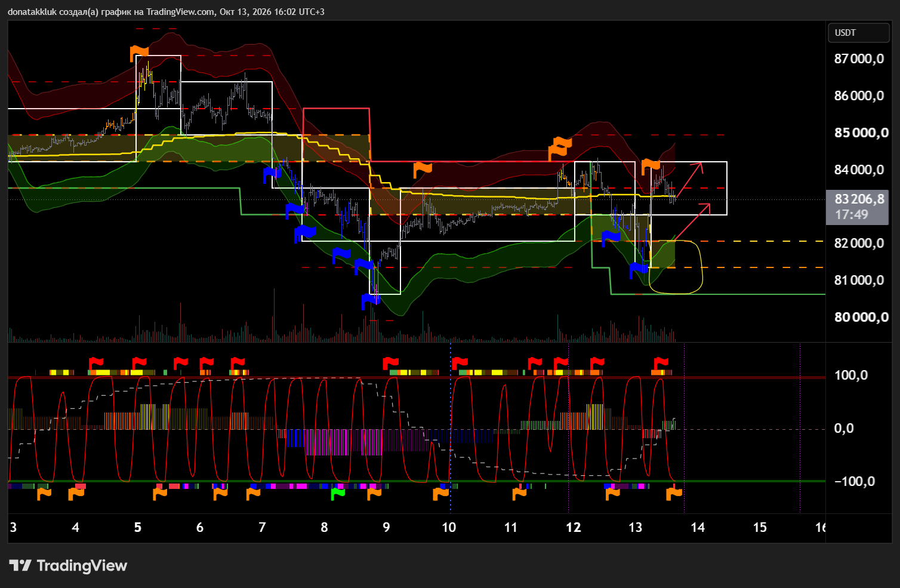Click the oscillator 100,0 scale label
The height and width of the screenshot is (588, 900).
click(x=852, y=375)
